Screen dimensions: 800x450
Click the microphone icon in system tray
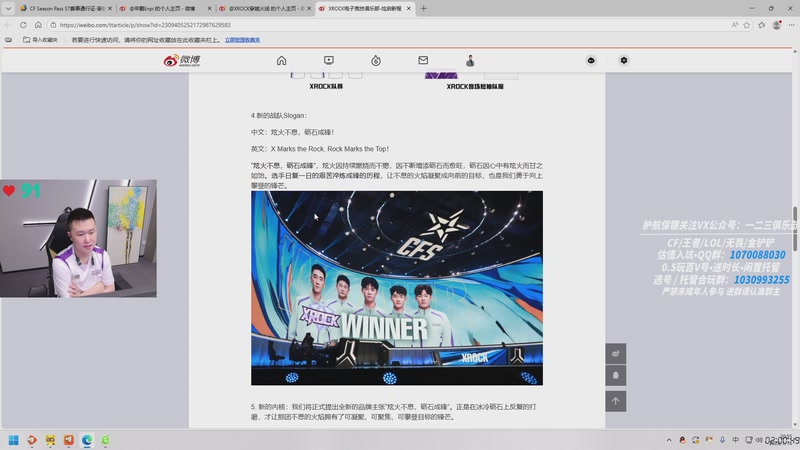pyautogui.click(x=722, y=440)
